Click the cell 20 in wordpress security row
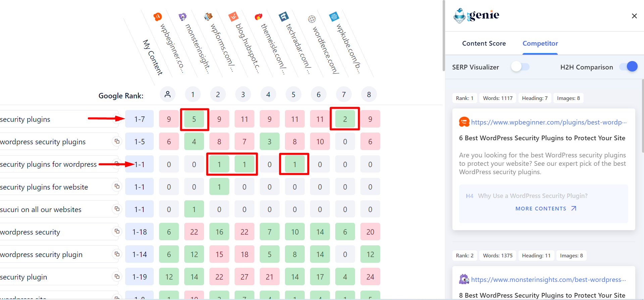 pos(370,232)
